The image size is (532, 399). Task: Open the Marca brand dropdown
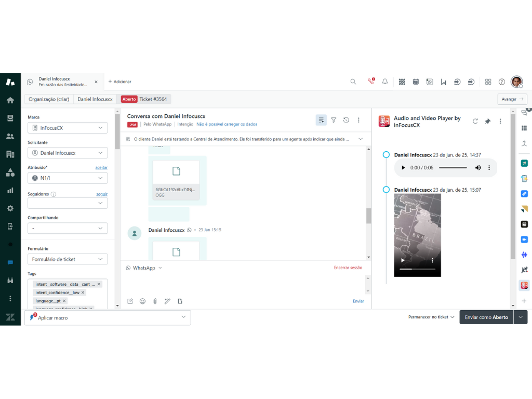[66, 128]
